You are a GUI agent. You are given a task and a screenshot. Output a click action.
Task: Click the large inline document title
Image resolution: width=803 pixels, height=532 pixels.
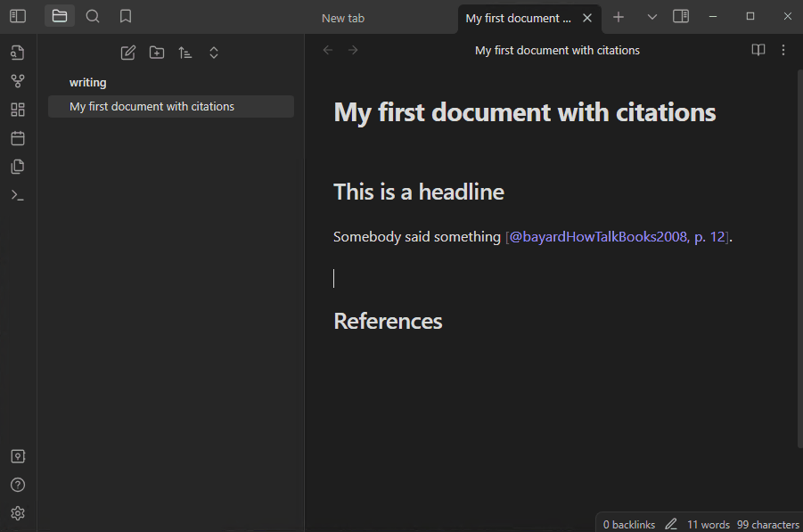pyautogui.click(x=524, y=112)
